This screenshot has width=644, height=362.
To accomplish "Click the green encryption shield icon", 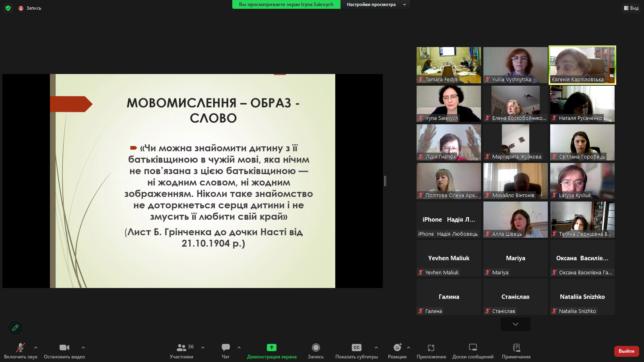I will pyautogui.click(x=8, y=8).
